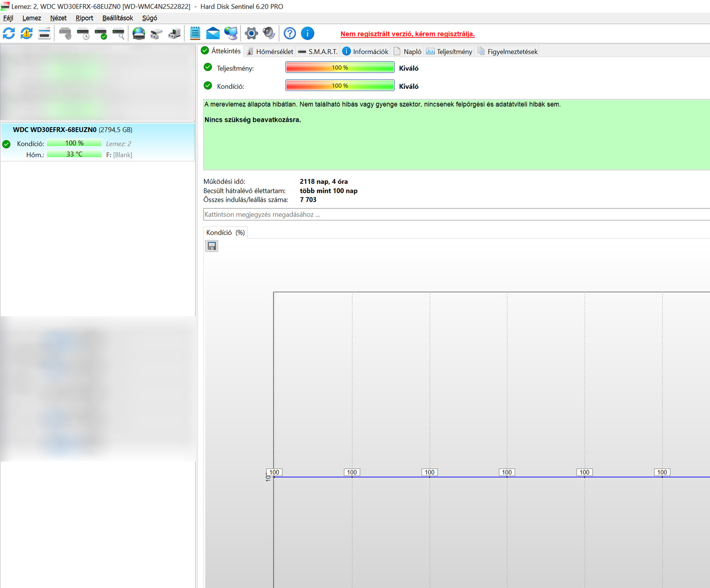Click the disk with clock icon
The height and width of the screenshot is (588, 710).
(83, 33)
